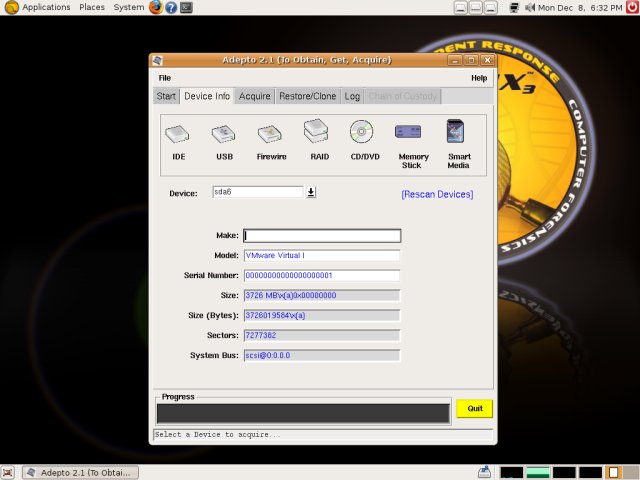640x480 pixels.
Task: Open the Help menu in Adepto
Action: pos(479,78)
